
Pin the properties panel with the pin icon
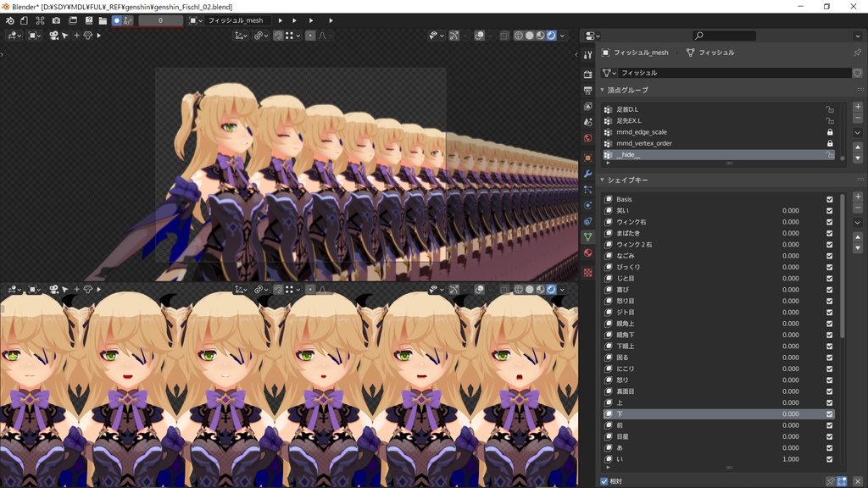coord(858,53)
